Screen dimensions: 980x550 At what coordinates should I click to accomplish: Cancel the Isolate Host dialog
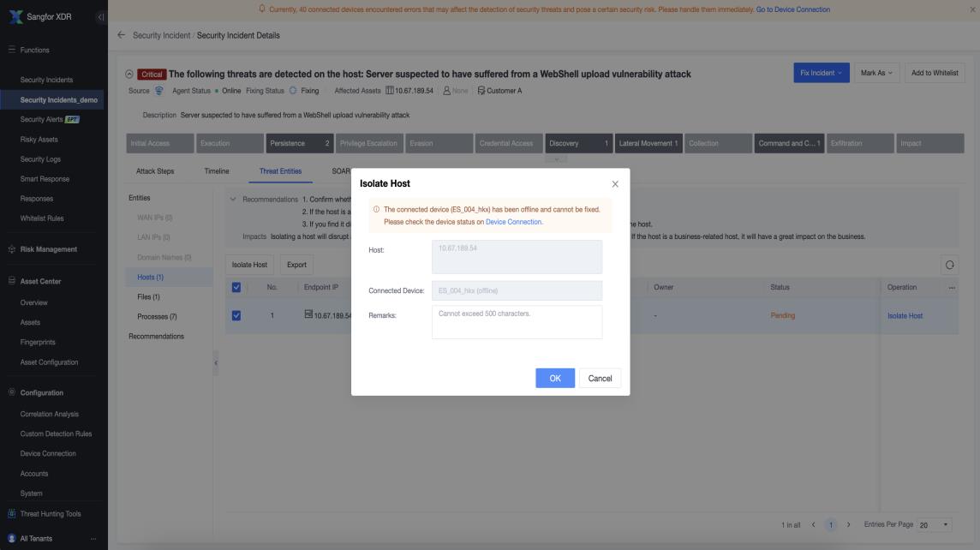coord(600,378)
